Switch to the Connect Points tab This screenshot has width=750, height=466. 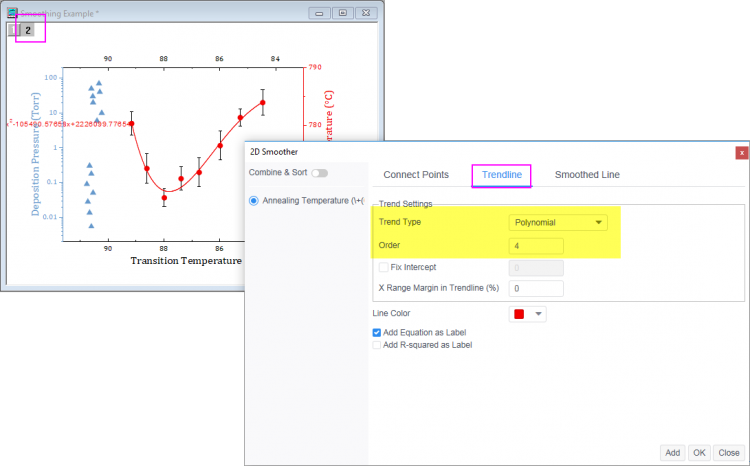[x=416, y=175]
